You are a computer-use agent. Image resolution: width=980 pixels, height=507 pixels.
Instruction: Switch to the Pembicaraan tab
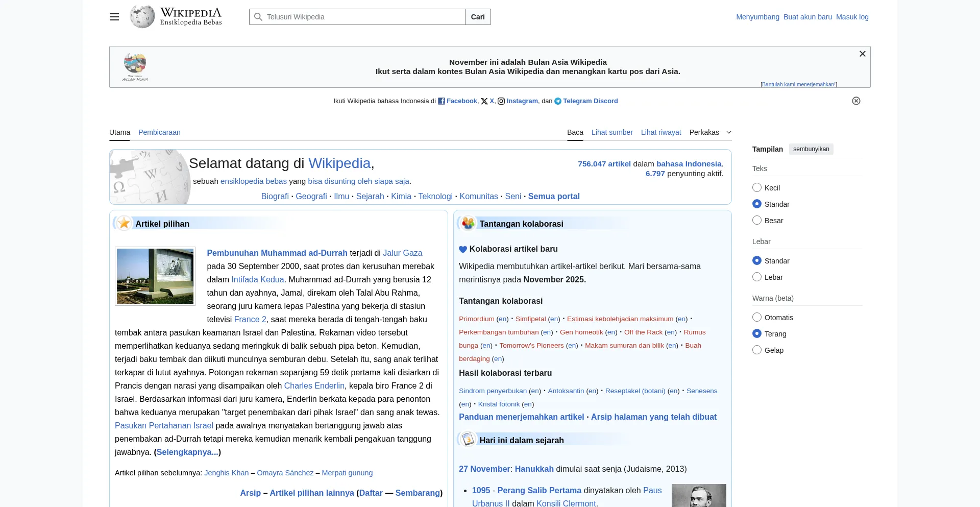tap(159, 132)
